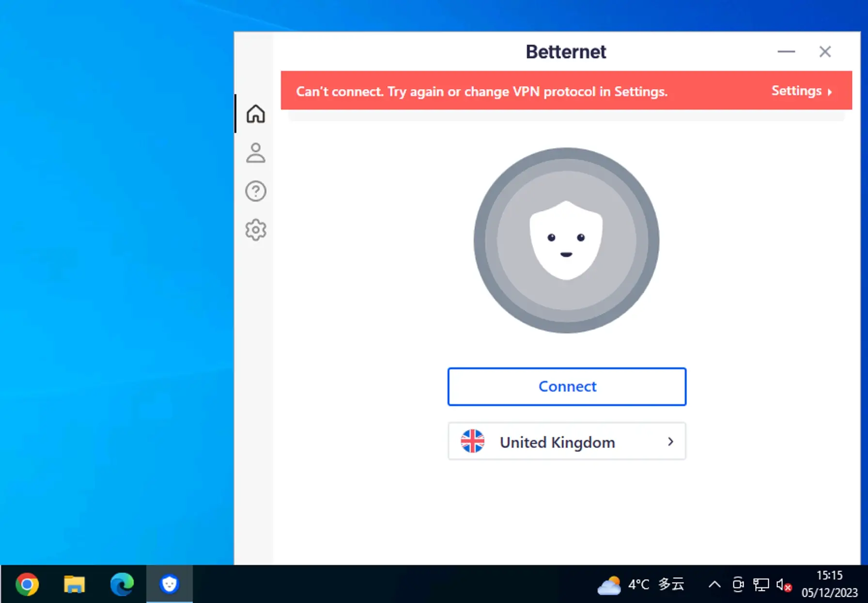868x603 pixels.
Task: Open the Account profile icon
Action: [255, 153]
